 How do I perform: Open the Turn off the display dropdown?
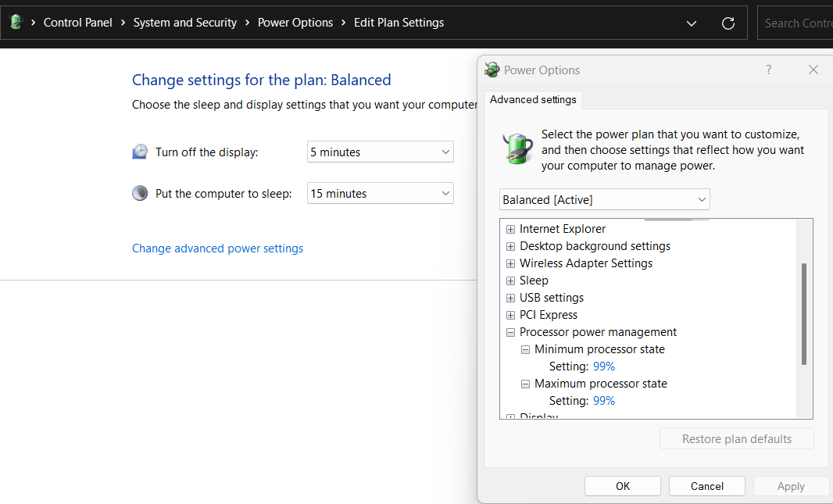[380, 152]
